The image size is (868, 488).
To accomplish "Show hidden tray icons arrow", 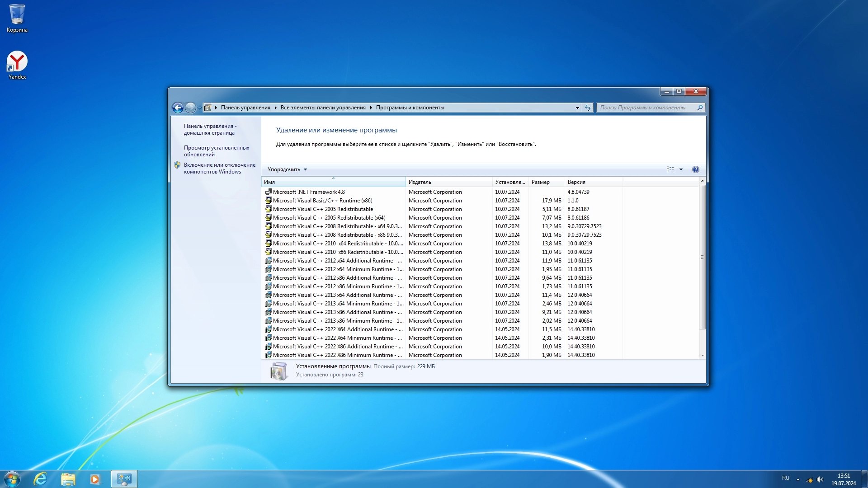I will pyautogui.click(x=798, y=479).
